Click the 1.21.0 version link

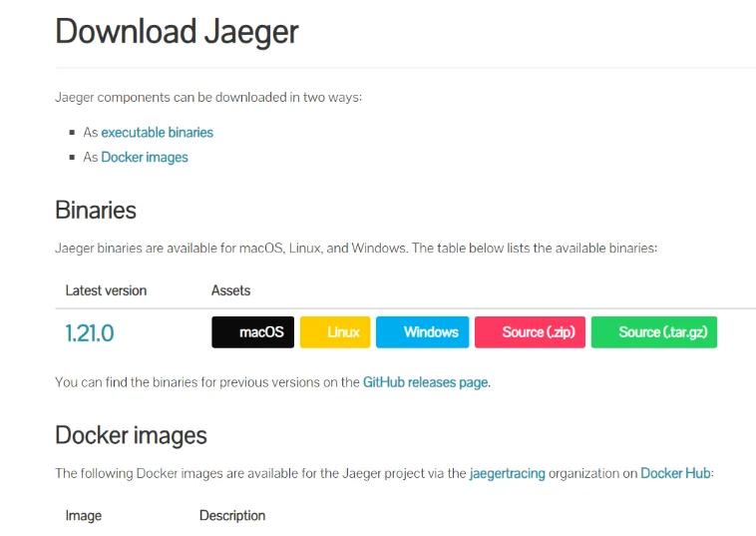[90, 333]
